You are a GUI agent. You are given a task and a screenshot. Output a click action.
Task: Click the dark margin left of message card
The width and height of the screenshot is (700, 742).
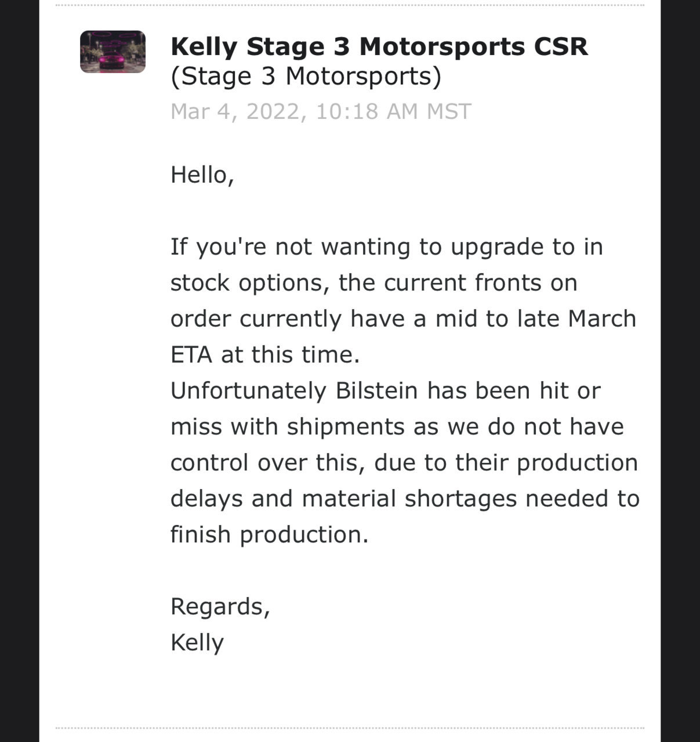pyautogui.click(x=19, y=371)
